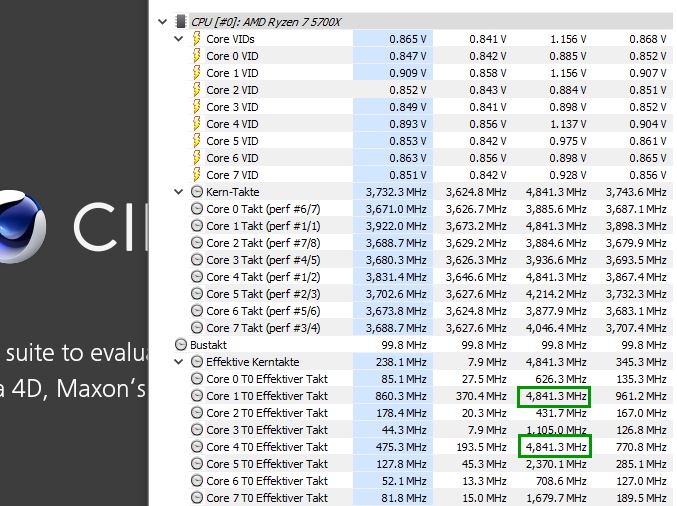
Task: Click the voltage icon next to Core 0 VID
Action: coord(196,56)
